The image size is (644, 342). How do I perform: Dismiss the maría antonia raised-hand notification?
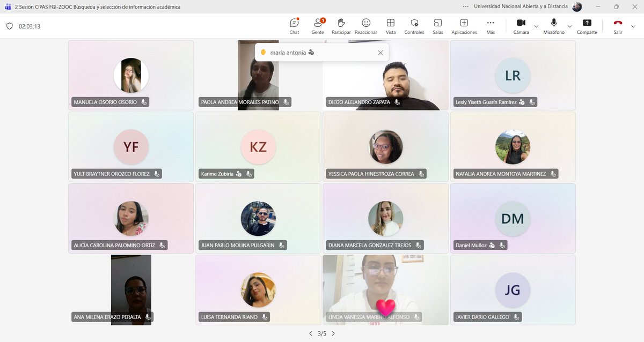coord(380,53)
